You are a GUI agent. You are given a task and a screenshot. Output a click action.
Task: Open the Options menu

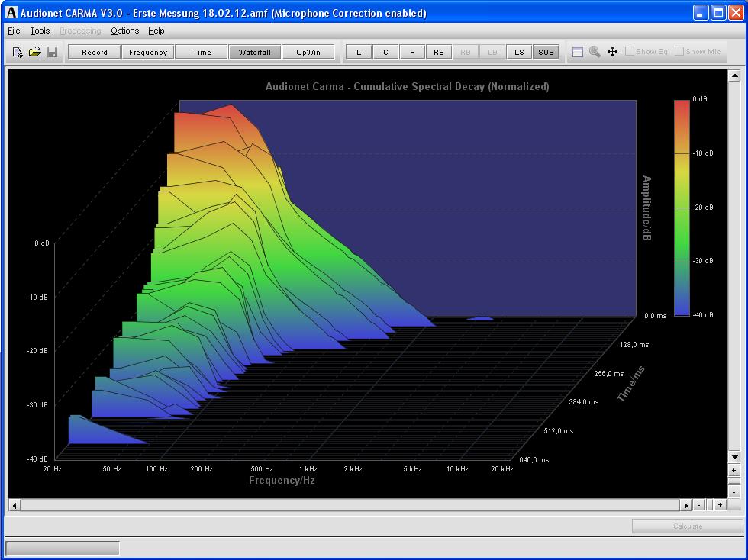tap(124, 31)
